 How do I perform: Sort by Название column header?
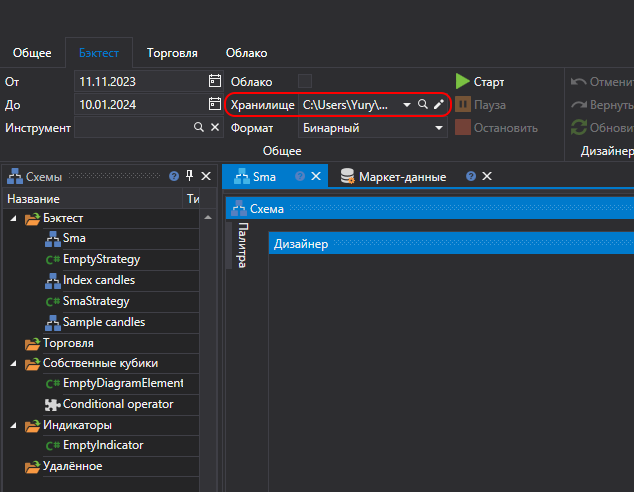click(x=92, y=199)
